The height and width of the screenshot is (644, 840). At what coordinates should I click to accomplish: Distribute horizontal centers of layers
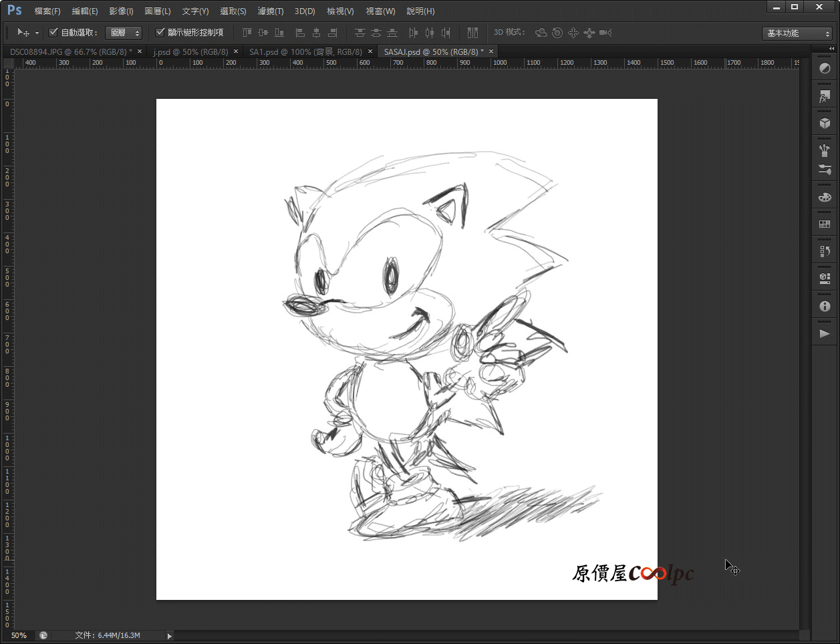coord(429,32)
